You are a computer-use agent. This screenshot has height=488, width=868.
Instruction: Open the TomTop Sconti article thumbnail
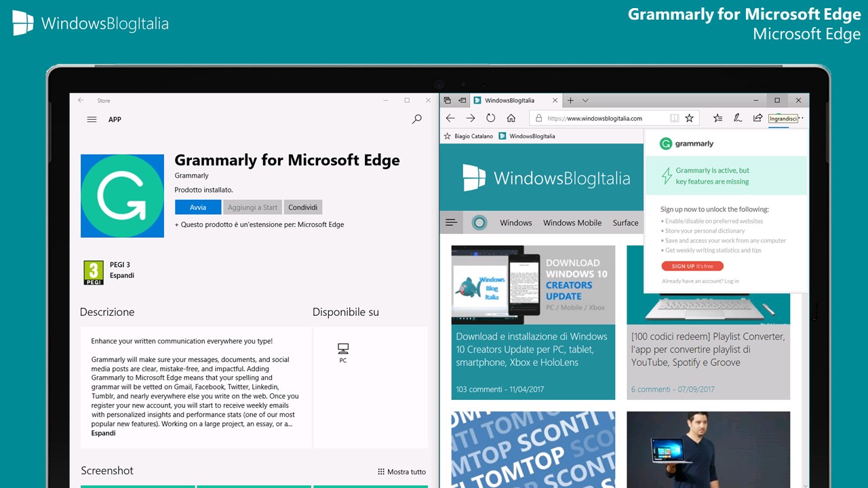click(x=533, y=449)
